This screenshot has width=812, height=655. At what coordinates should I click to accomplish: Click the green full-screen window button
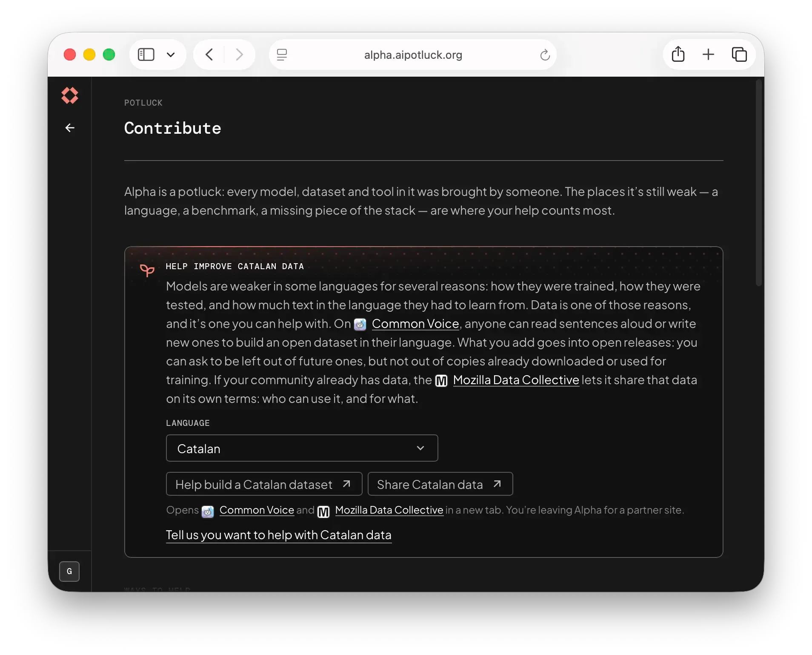coord(109,55)
